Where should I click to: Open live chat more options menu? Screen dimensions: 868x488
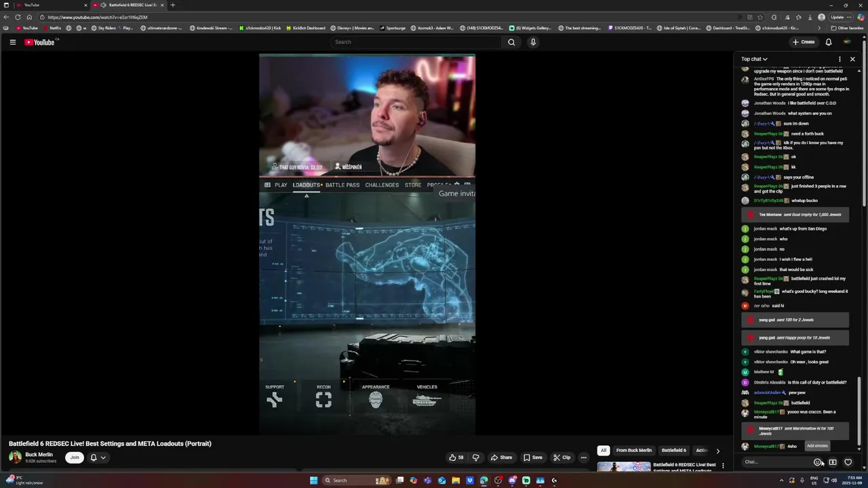pos(840,59)
